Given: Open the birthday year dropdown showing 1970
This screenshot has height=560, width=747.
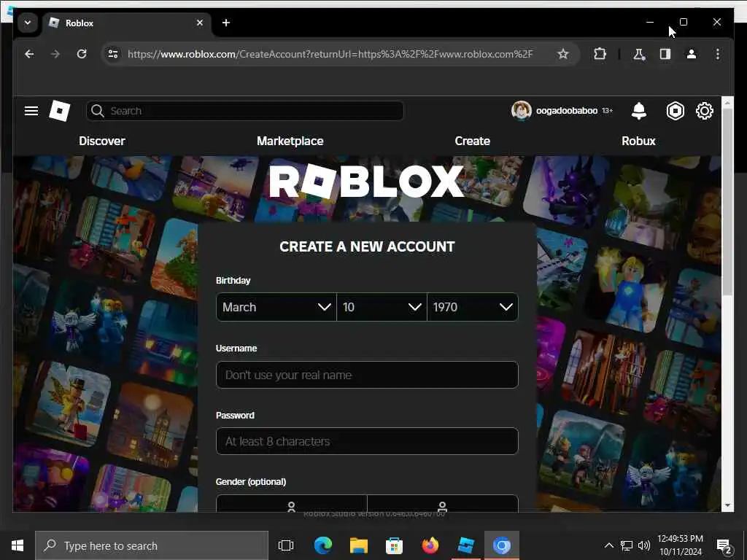Looking at the screenshot, I should pyautogui.click(x=473, y=307).
